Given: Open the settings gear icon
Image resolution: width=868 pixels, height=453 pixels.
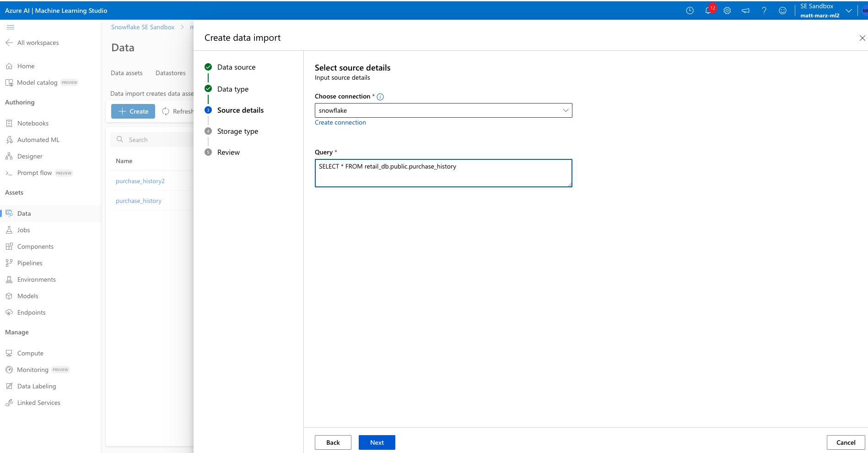Looking at the screenshot, I should tap(727, 11).
